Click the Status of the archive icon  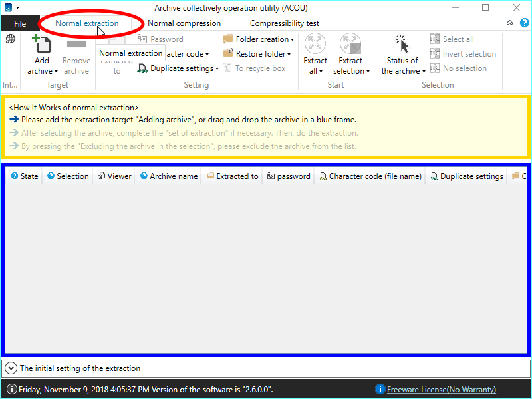pos(402,45)
